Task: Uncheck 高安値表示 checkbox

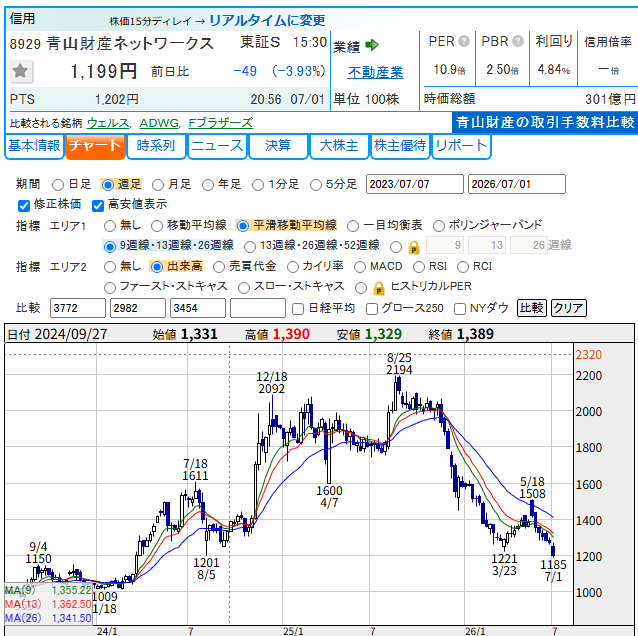Action: point(98,205)
